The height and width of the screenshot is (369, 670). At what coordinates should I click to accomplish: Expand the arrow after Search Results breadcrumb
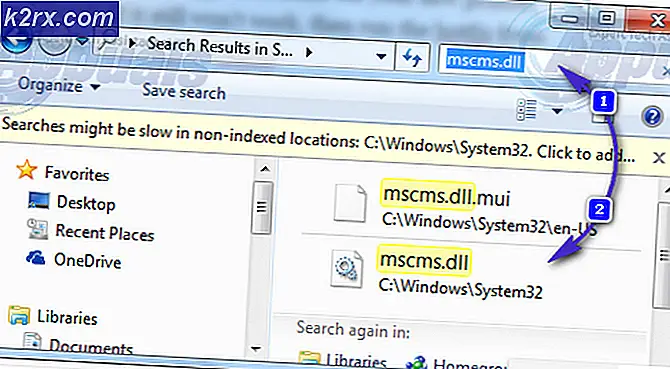pyautogui.click(x=309, y=53)
